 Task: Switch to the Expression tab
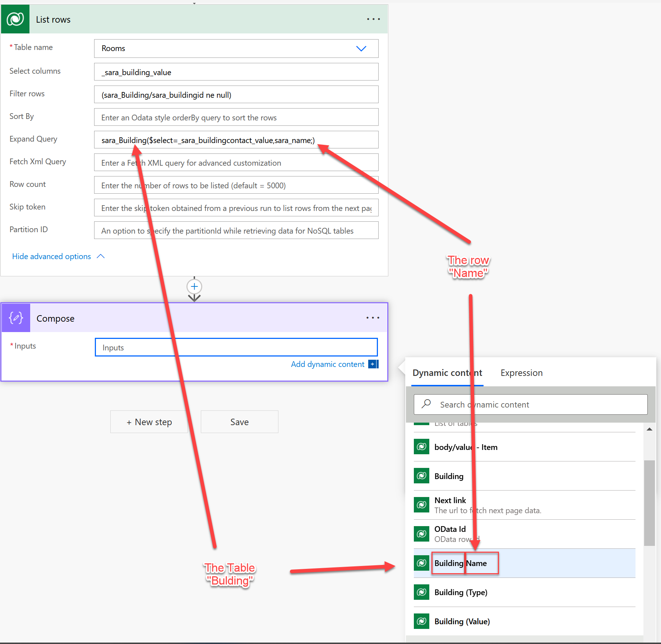click(x=521, y=373)
